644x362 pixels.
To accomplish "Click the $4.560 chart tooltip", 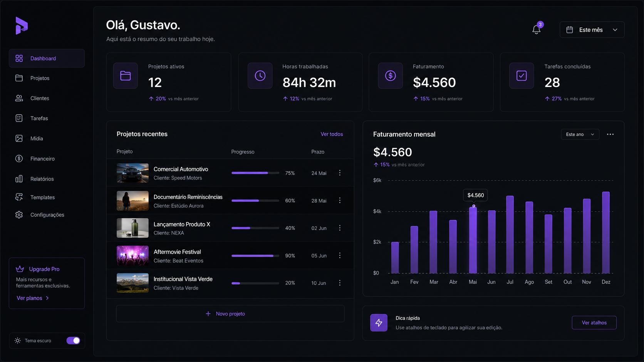I will (476, 195).
